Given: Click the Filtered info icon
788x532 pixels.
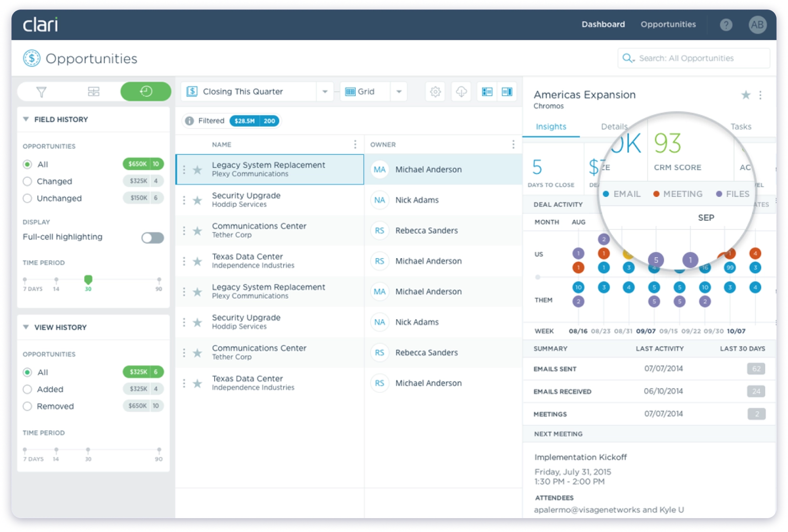Looking at the screenshot, I should pyautogui.click(x=189, y=121).
